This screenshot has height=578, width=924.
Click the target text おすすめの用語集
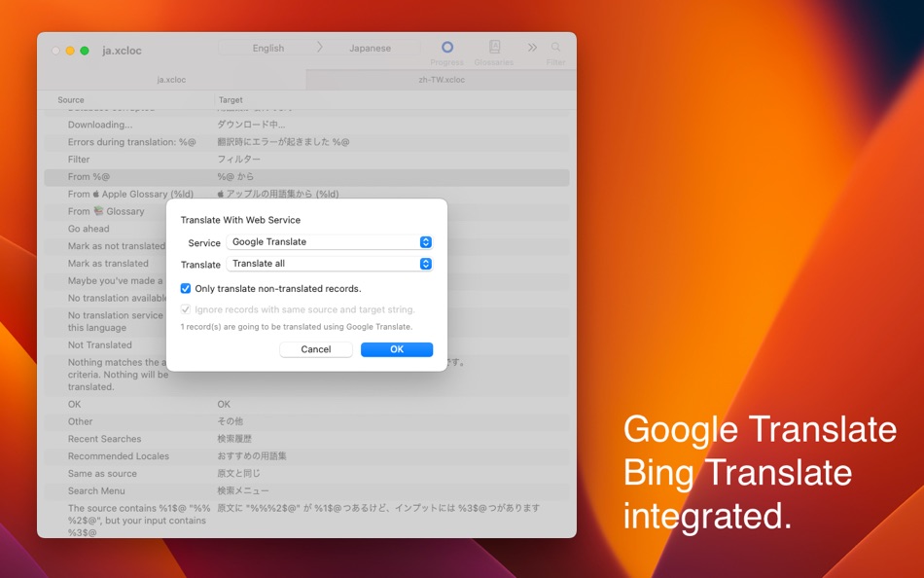pyautogui.click(x=252, y=456)
